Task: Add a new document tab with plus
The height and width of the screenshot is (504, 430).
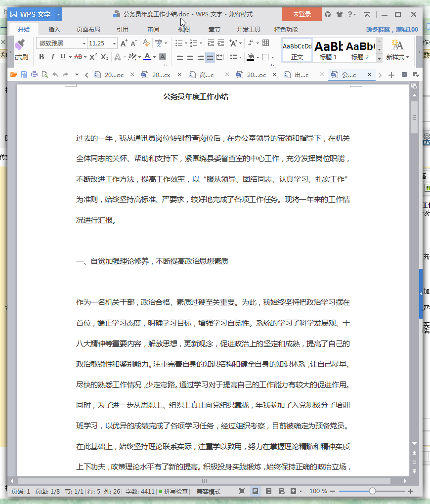Action: click(x=391, y=75)
